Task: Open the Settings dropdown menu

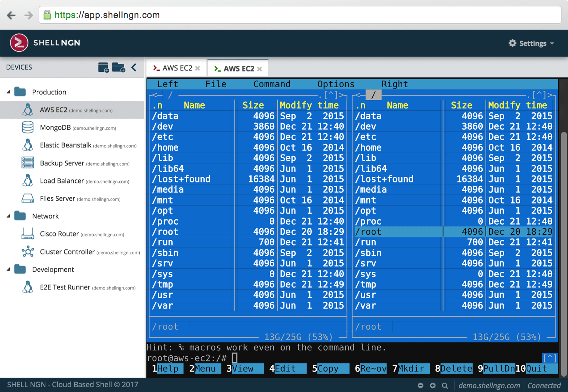Action: pyautogui.click(x=531, y=43)
